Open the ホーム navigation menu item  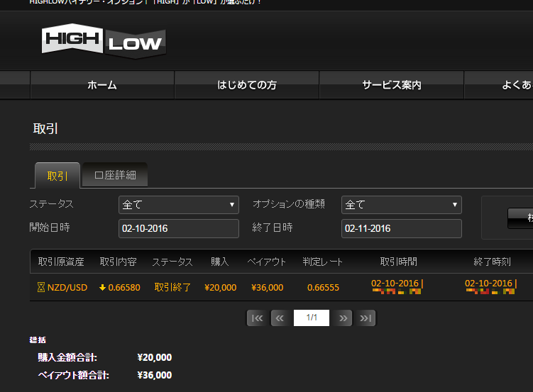pyautogui.click(x=102, y=85)
